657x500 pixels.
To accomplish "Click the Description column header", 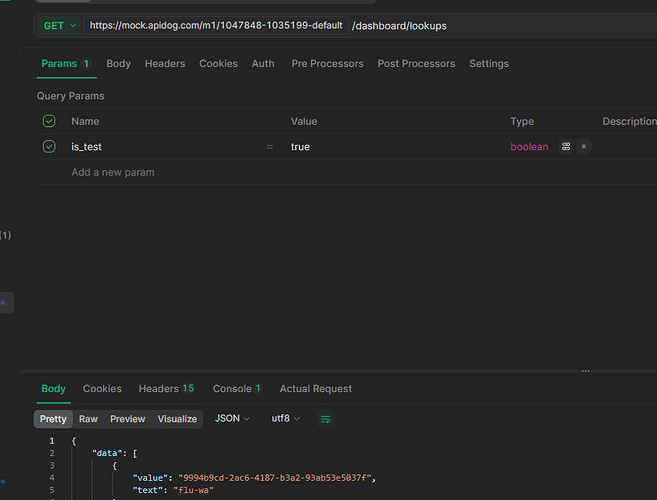I will pos(629,121).
